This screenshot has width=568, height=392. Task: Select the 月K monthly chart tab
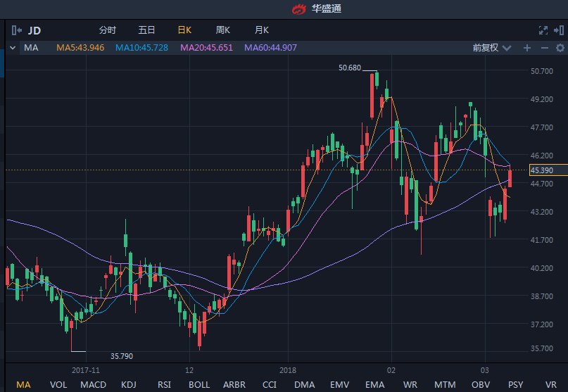coord(262,30)
